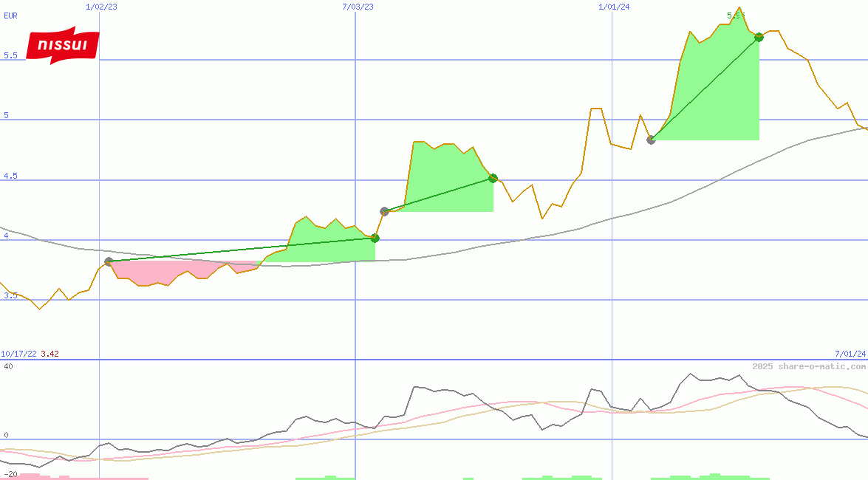This screenshot has height=480, width=868.
Task: Click the green end marker near 4.5 EUR
Action: (x=493, y=178)
